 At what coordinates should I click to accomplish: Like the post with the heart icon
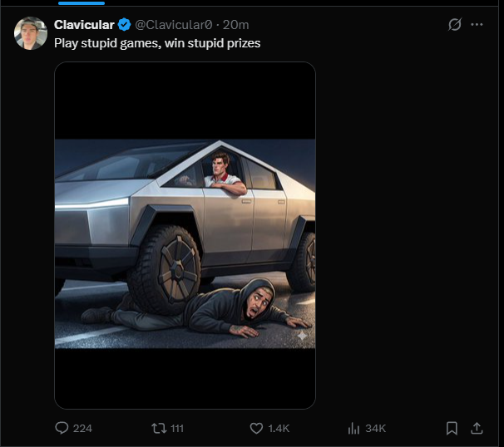click(x=257, y=428)
